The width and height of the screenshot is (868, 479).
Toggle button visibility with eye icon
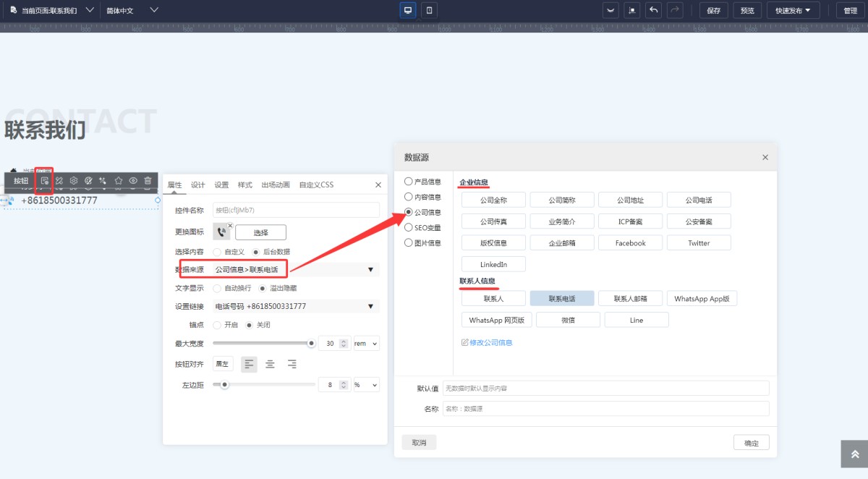click(133, 180)
